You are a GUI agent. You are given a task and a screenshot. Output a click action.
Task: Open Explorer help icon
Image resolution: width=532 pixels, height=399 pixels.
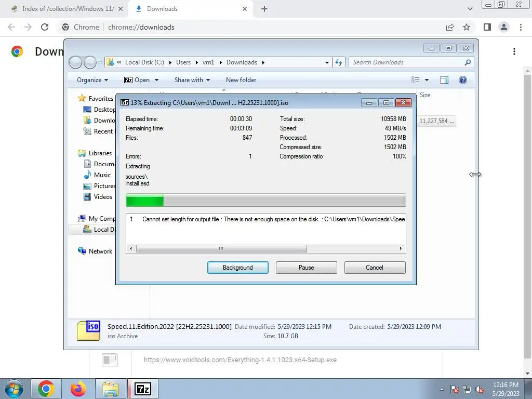[x=462, y=80]
